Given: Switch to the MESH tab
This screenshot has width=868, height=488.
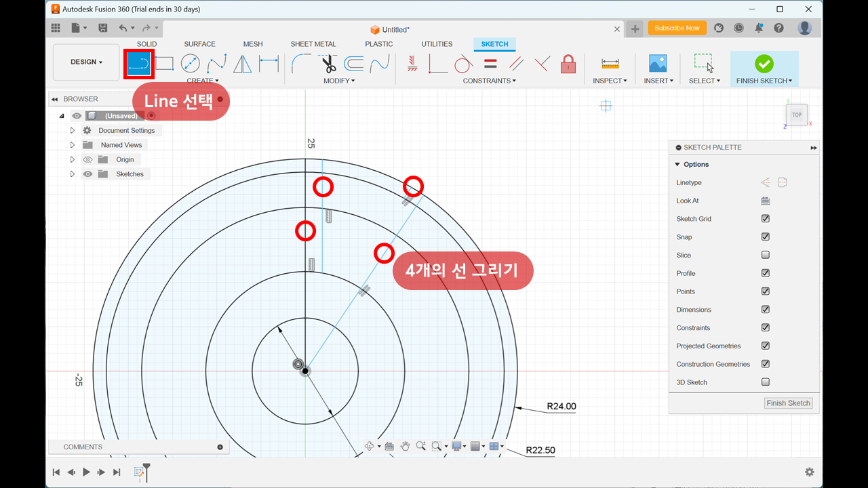Looking at the screenshot, I should pos(253,44).
